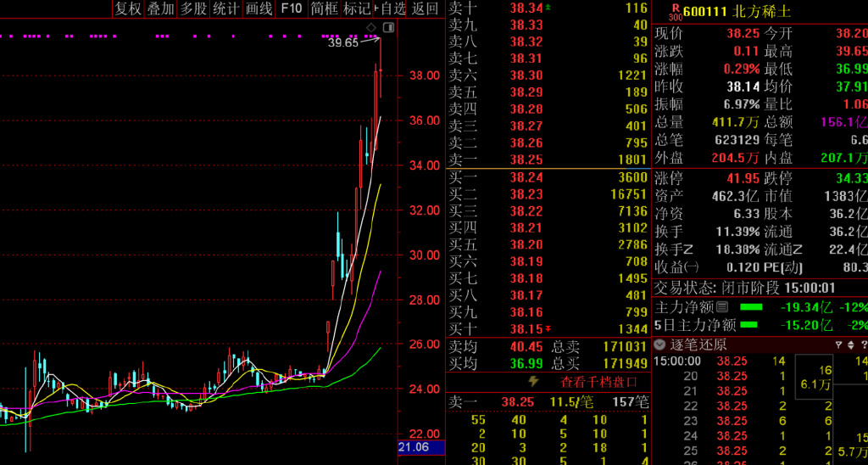Click the filter funnel icon in 逐笔还原 header
Viewport: 868px width, 465px height.
click(x=839, y=345)
